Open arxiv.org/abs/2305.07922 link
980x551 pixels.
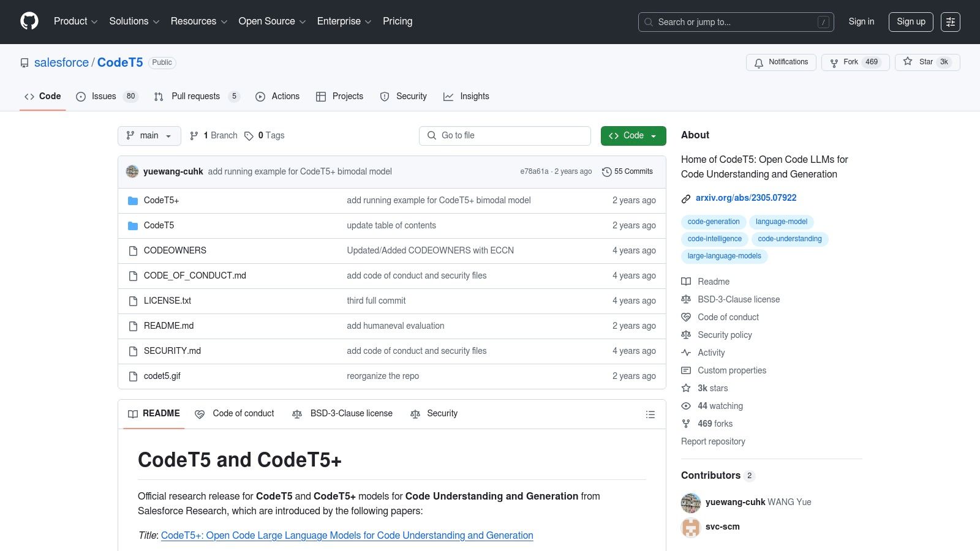746,198
